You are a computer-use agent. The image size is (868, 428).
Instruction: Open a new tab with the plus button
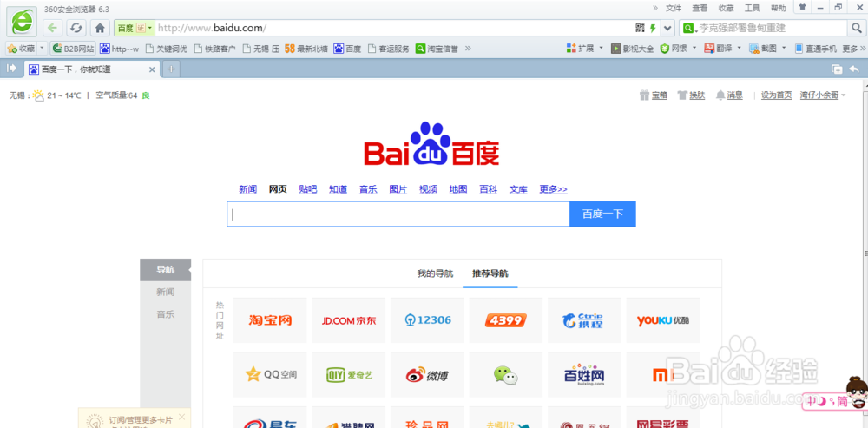(171, 69)
